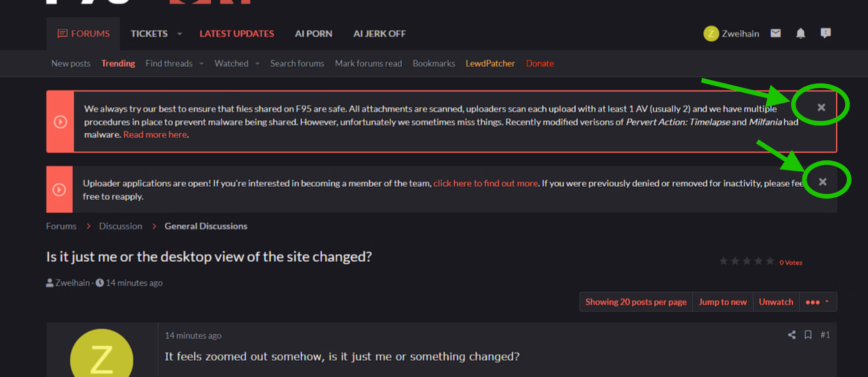This screenshot has width=868, height=377.
Task: Switch to the Latest Updates tab
Action: click(236, 34)
